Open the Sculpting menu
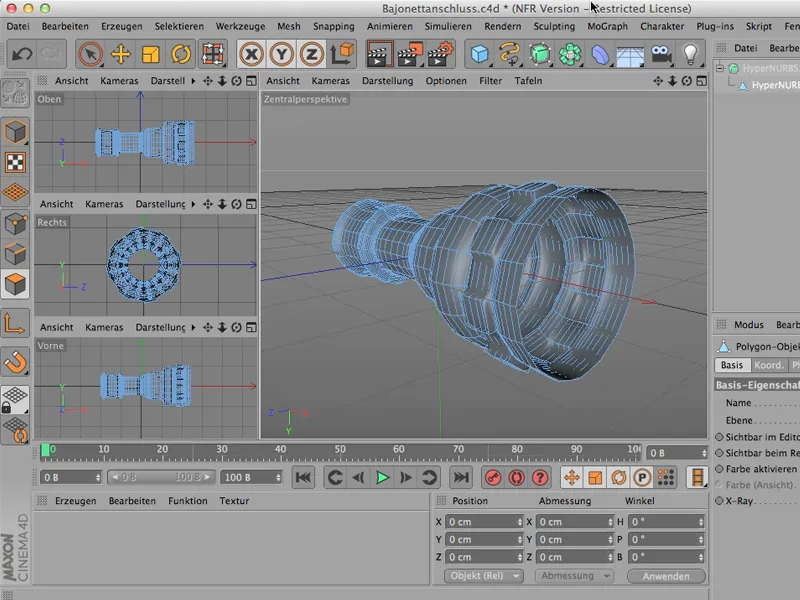800x600 pixels. pyautogui.click(x=553, y=26)
